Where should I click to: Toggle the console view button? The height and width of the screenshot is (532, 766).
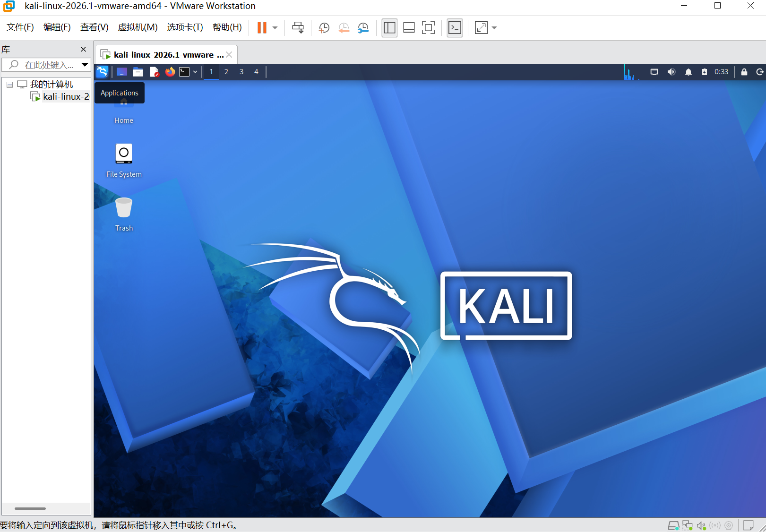click(455, 27)
